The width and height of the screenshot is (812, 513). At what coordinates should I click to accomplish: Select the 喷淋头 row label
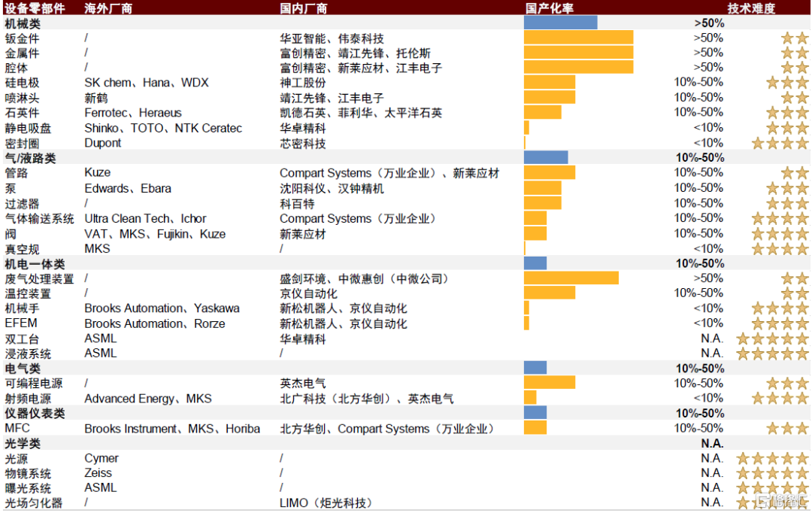tap(23, 98)
